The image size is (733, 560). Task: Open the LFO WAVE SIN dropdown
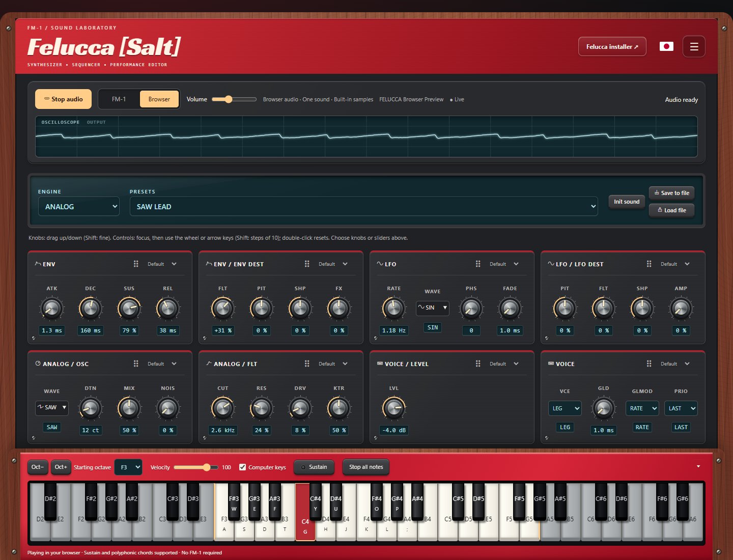433,307
